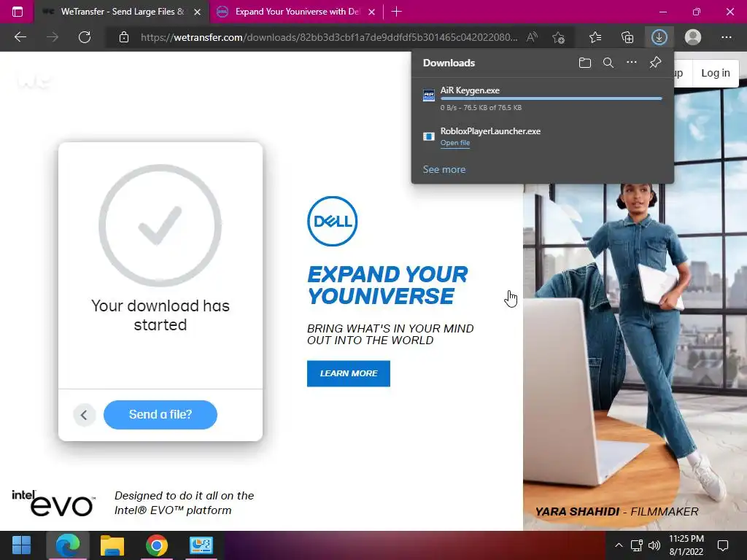Click the RobloxPlayerLauncher.exe download name
Screen dimensions: 747x560
click(490, 131)
